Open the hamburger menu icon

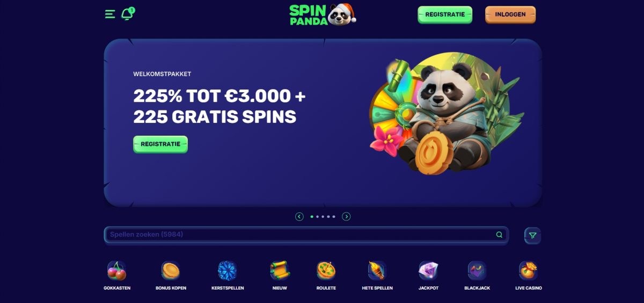coord(110,14)
